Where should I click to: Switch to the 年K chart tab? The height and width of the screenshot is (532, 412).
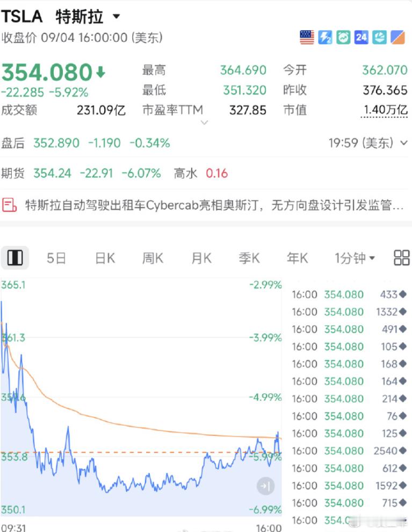pyautogui.click(x=297, y=258)
